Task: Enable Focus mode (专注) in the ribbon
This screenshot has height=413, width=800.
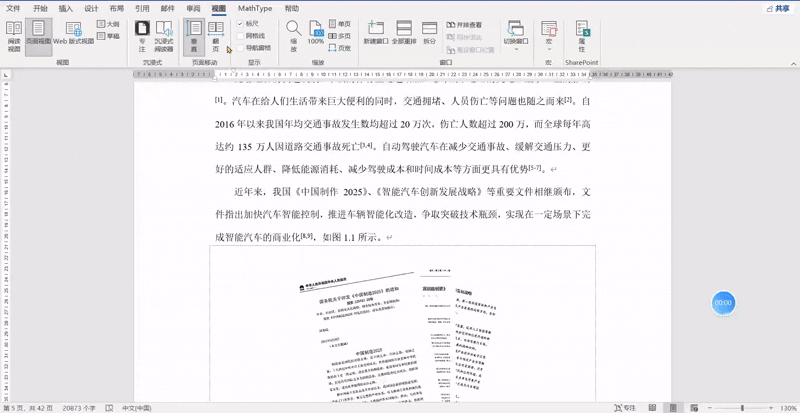Action: [x=142, y=37]
